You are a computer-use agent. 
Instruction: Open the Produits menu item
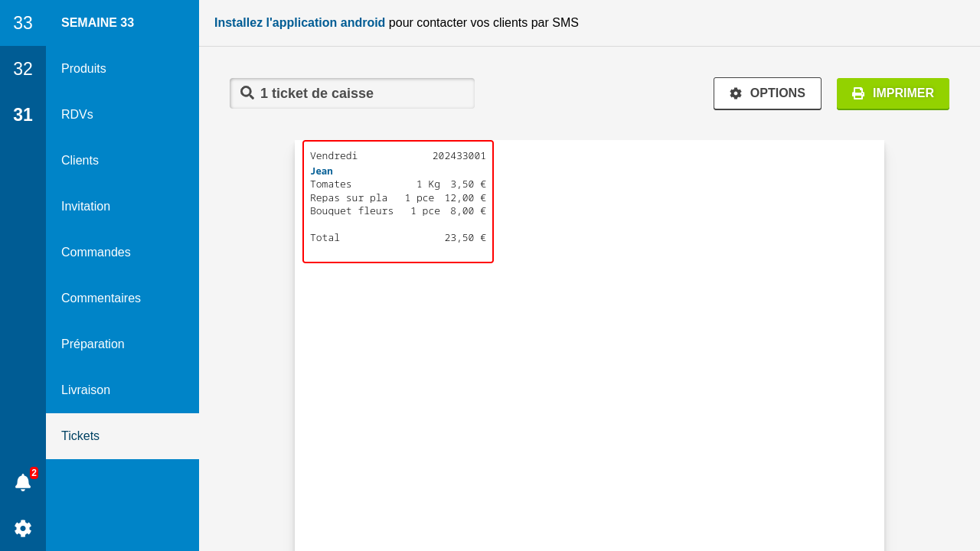coord(83,69)
